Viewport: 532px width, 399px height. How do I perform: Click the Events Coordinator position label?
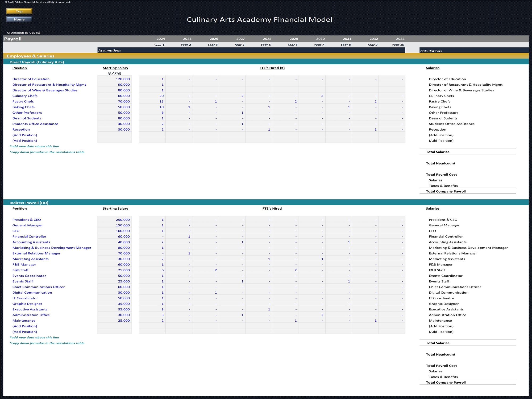tap(29, 276)
